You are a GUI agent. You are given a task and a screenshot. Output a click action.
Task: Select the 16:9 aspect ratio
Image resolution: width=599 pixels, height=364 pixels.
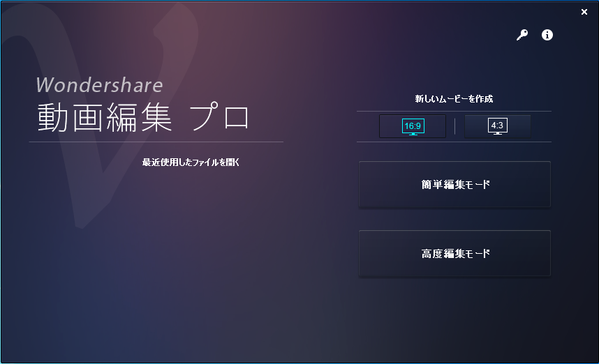click(413, 126)
